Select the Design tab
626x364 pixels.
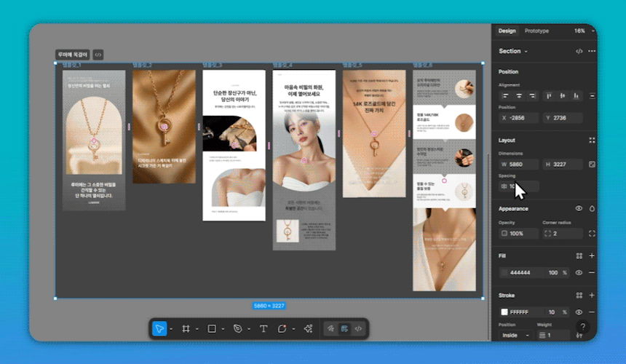tap(507, 31)
